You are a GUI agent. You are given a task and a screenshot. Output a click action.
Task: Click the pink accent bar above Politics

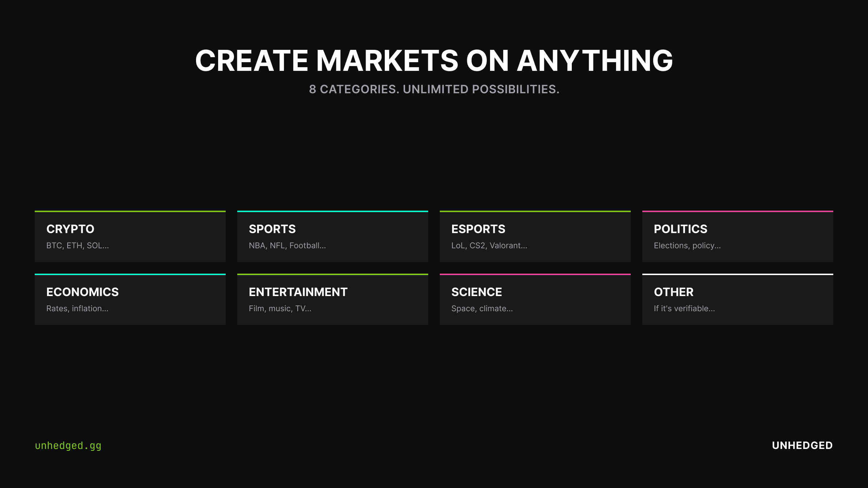(x=738, y=211)
